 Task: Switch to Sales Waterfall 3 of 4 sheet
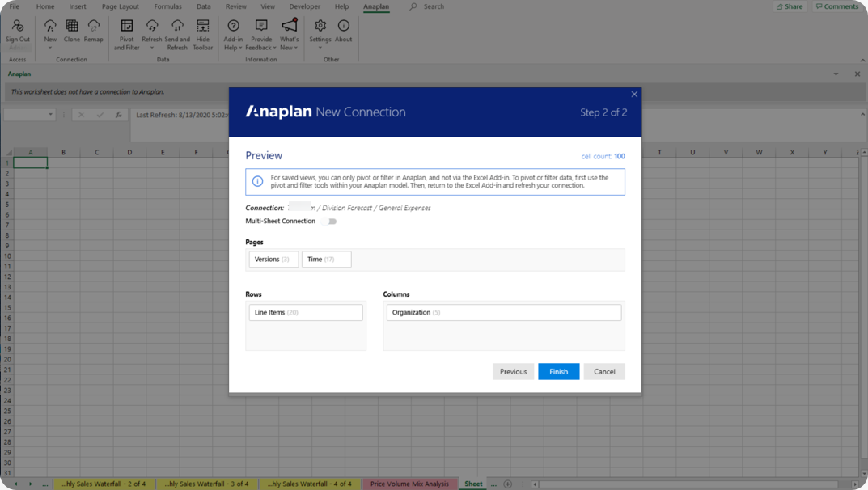click(206, 484)
